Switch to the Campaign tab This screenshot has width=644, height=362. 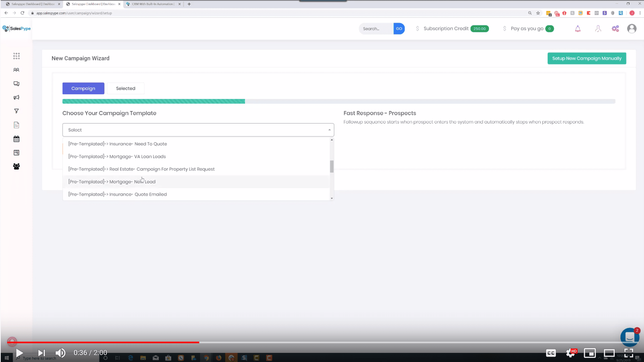83,88
